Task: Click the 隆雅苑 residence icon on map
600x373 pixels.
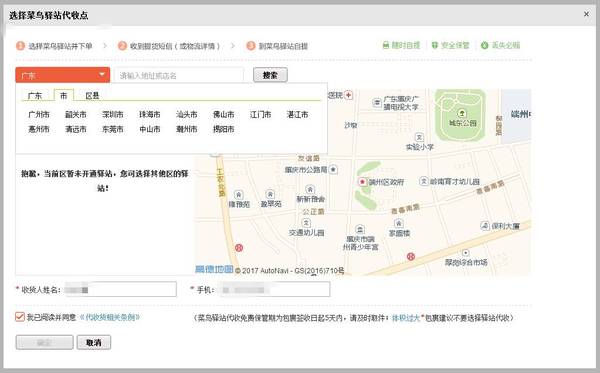Action: [239, 195]
